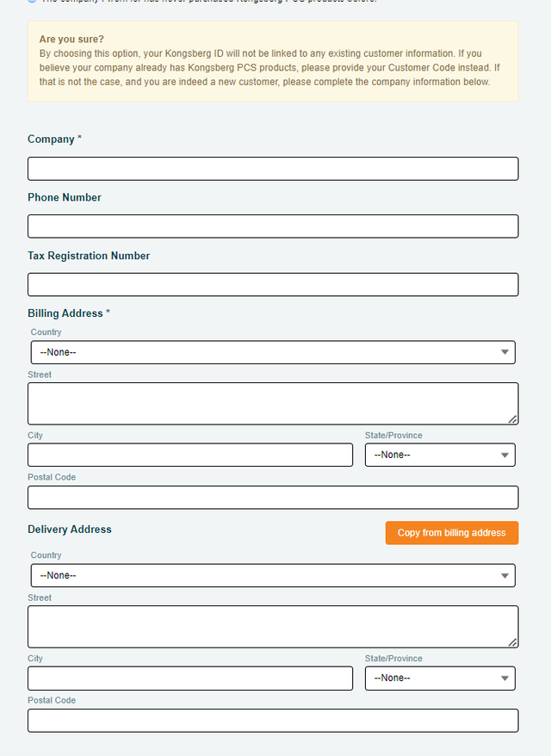Click into the Tax Registration Number field

pyautogui.click(x=272, y=284)
